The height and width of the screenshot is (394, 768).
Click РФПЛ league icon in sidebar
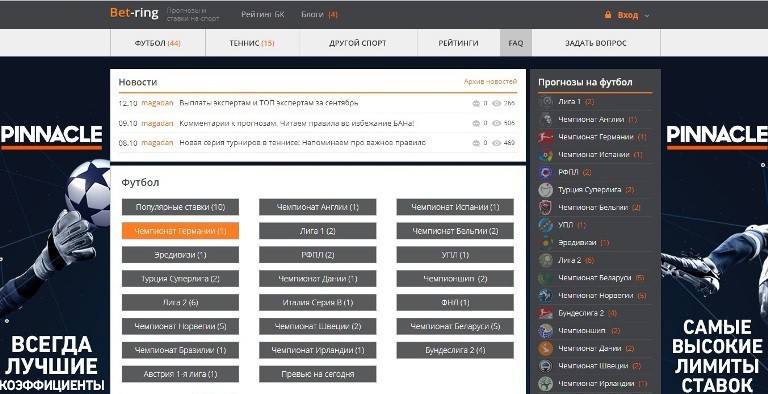pyautogui.click(x=546, y=172)
